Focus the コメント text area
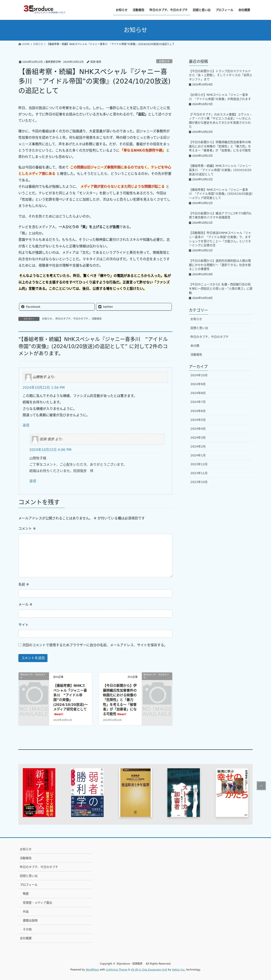 point(95,556)
